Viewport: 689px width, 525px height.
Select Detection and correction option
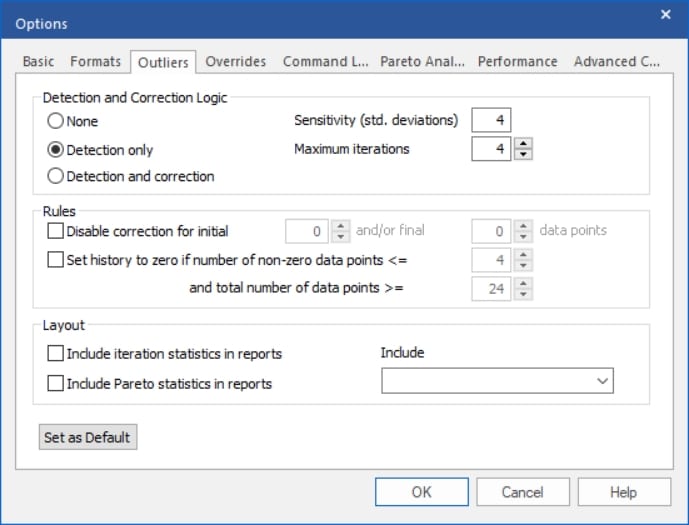(x=56, y=176)
